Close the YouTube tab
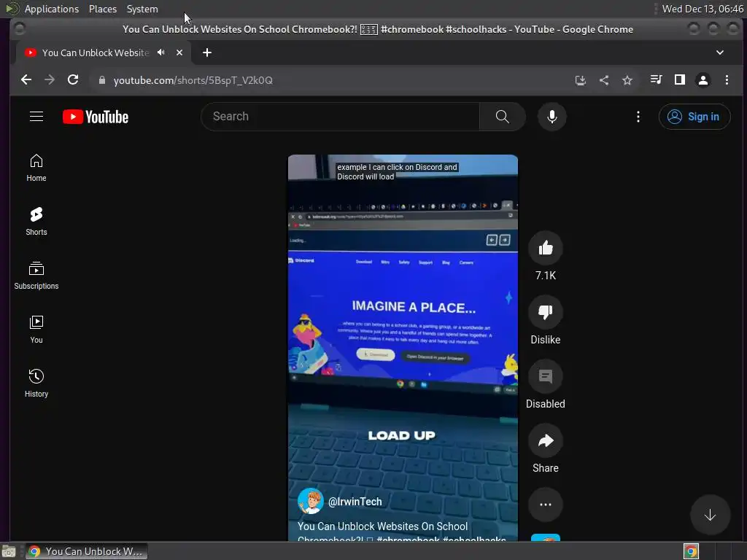This screenshot has height=560, width=747. tap(179, 52)
